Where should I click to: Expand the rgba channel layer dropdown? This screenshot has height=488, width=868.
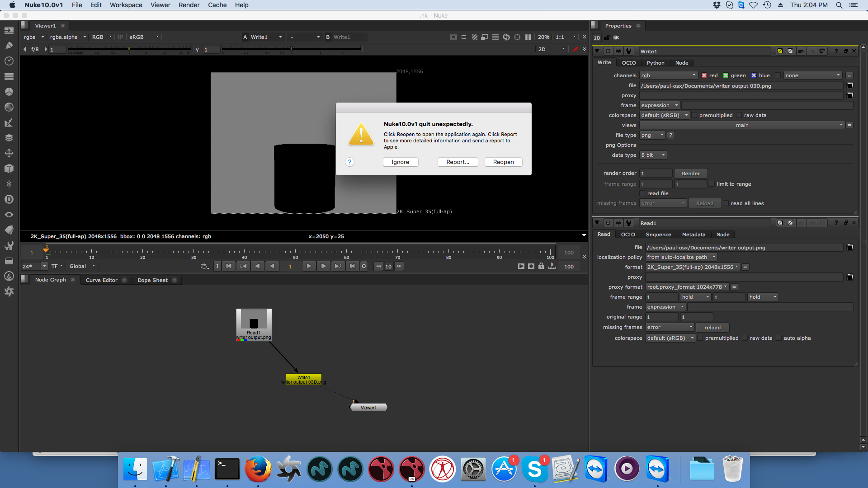(34, 37)
